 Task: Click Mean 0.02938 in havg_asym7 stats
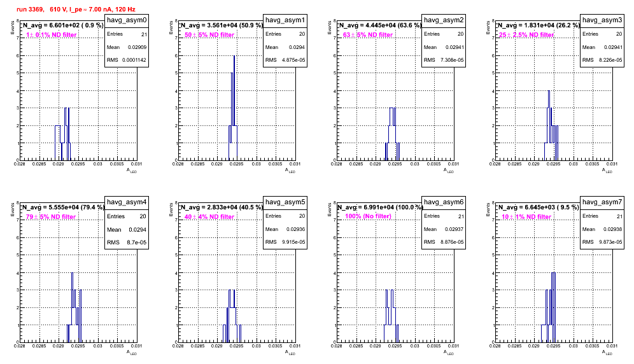(x=602, y=229)
